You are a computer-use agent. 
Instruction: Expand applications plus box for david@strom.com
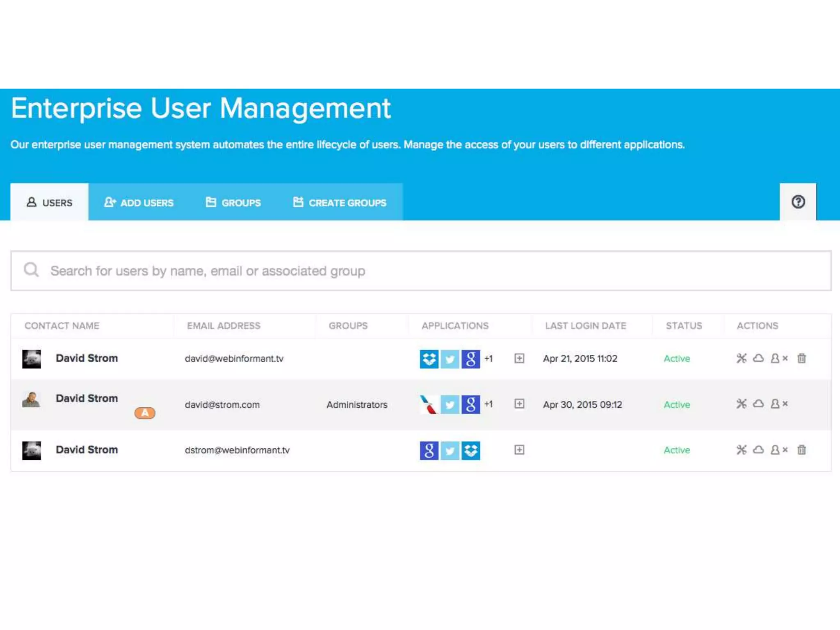pos(519,404)
